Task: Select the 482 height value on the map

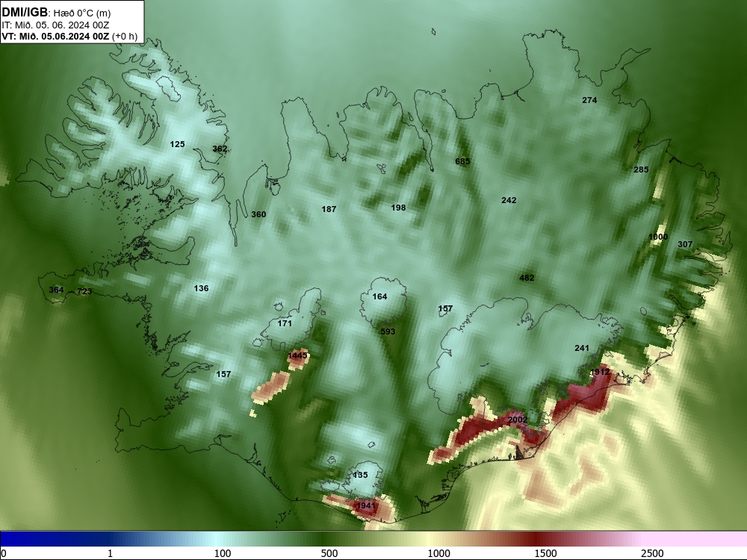Action: (x=527, y=278)
